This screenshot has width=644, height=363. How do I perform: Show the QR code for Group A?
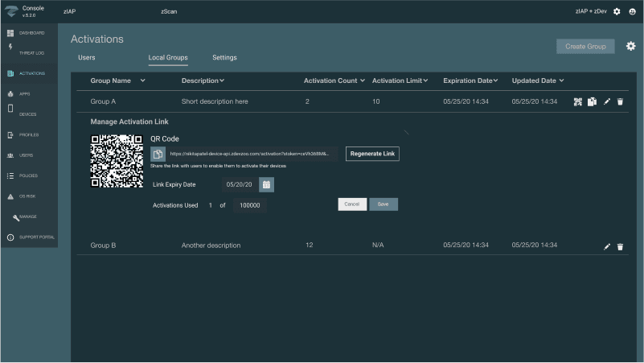point(577,102)
